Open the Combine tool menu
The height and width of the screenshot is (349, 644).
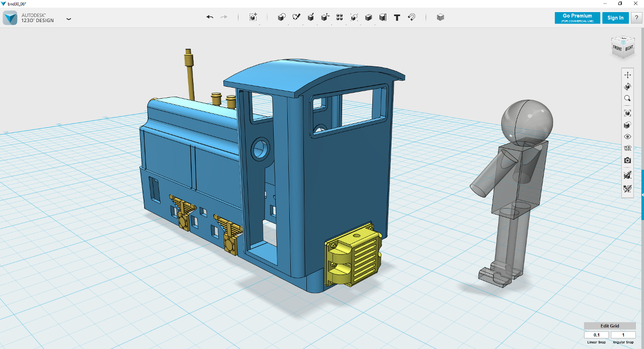pyautogui.click(x=368, y=17)
